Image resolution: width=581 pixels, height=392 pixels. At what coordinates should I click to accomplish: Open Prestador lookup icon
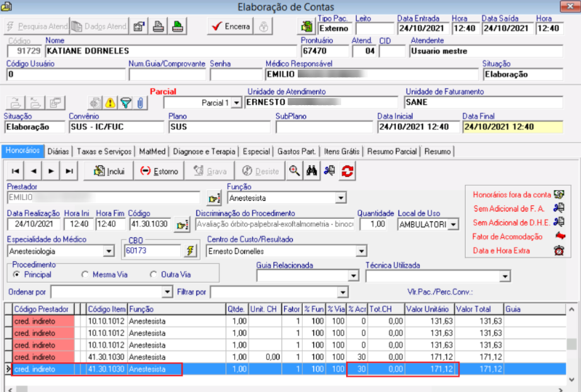point(214,198)
